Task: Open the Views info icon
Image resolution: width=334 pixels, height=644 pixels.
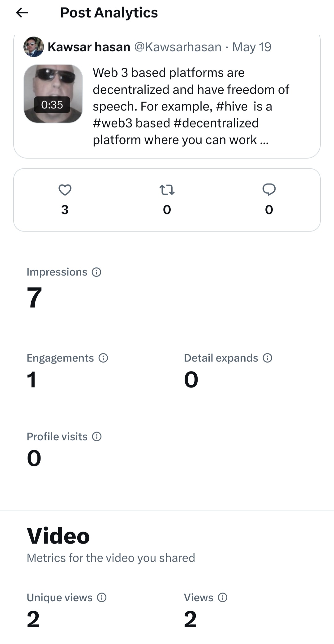Action: click(x=223, y=598)
